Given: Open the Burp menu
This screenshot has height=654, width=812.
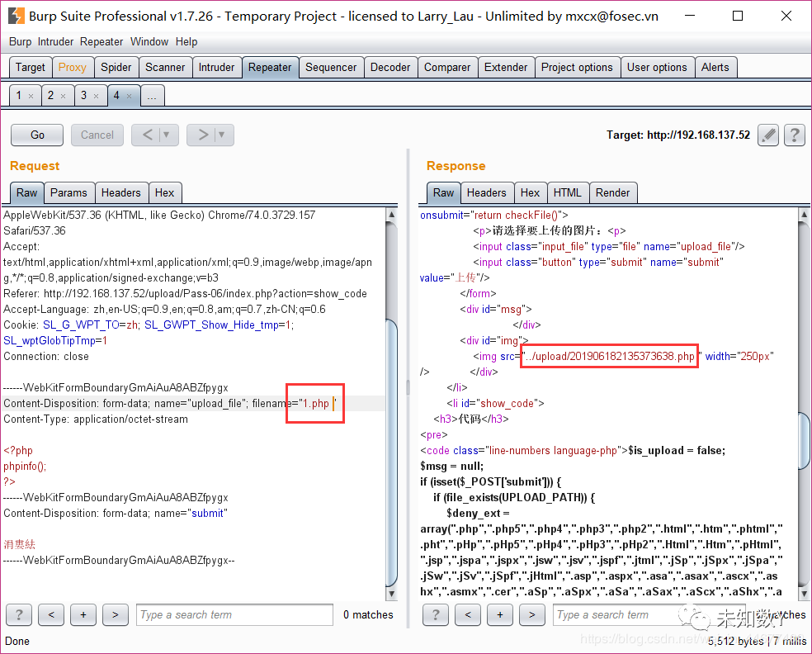Looking at the screenshot, I should pyautogui.click(x=20, y=42).
